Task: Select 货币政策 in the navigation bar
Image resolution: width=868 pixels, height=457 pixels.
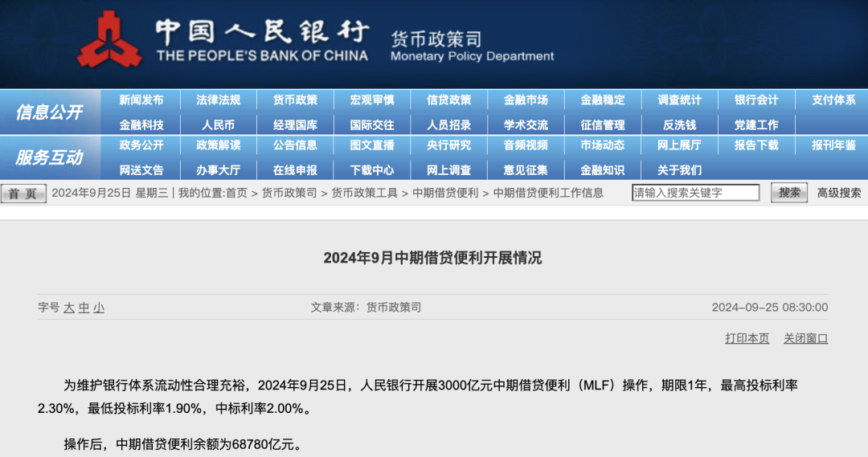Action: click(295, 100)
